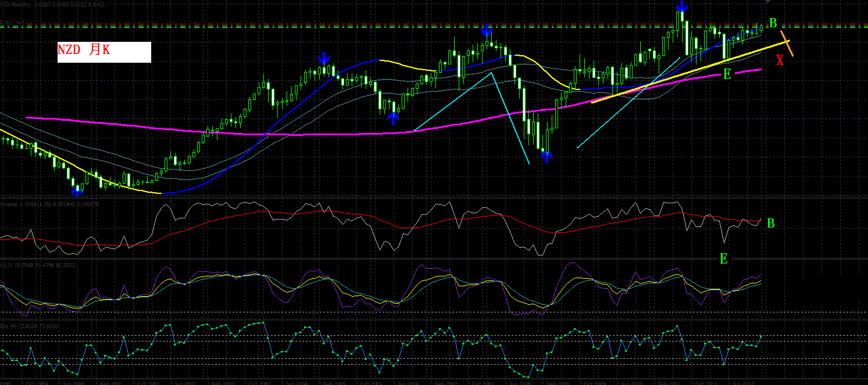
Task: Select the green E label in the lower indicator panel
Action: coord(724,259)
